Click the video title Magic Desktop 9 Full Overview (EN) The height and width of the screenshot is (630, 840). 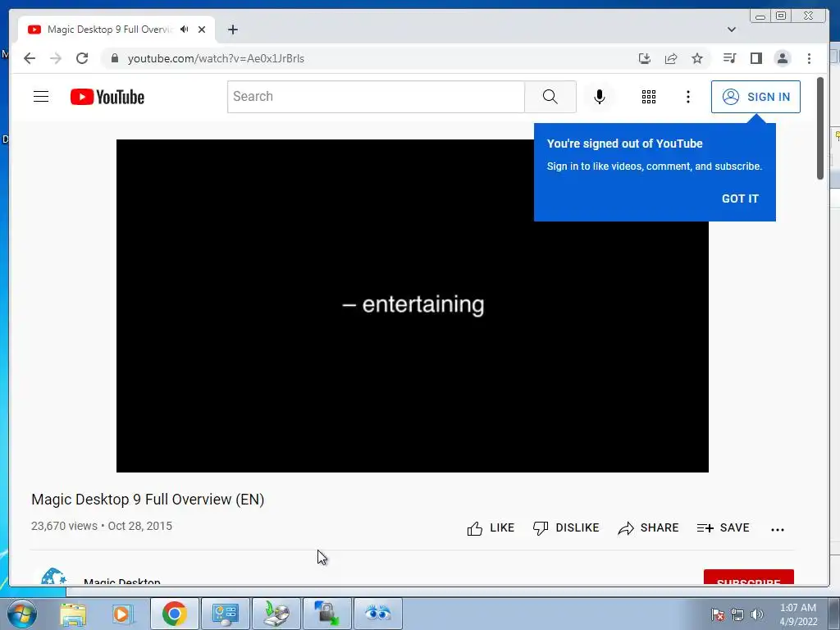[148, 500]
